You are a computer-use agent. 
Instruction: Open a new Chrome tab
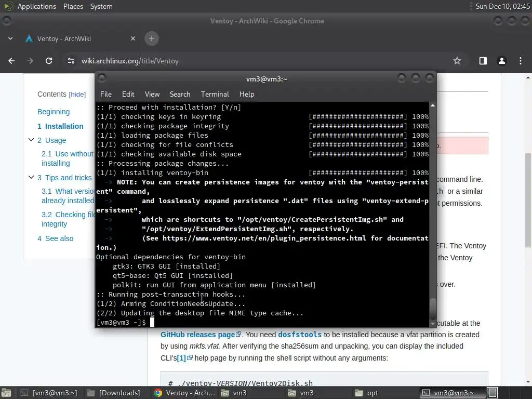point(152,38)
